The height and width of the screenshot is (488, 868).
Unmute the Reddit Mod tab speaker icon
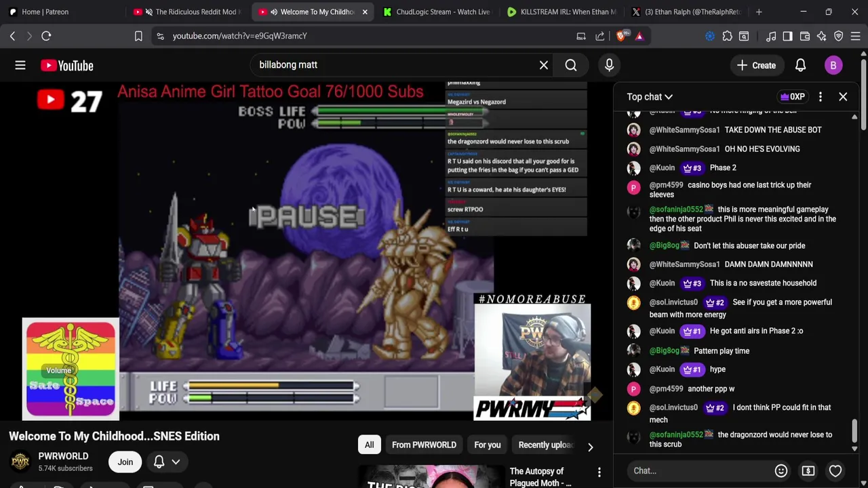coord(149,12)
